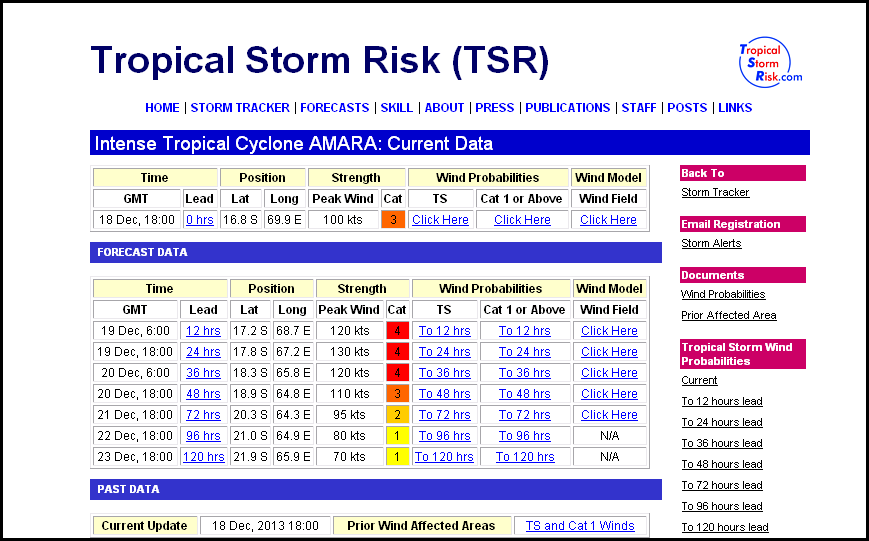Open Wind Field Click Here for 20 Dec, 6:00
The width and height of the screenshot is (869, 541).
pyautogui.click(x=609, y=372)
